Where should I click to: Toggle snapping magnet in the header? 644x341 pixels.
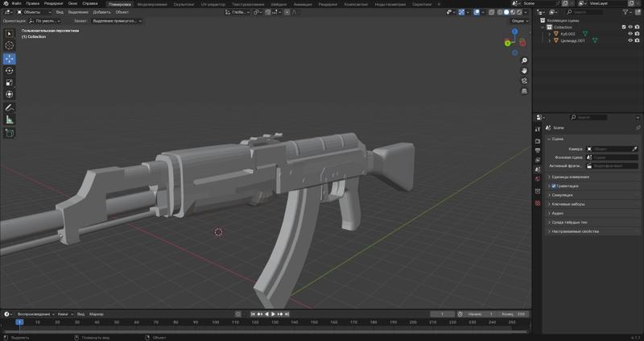pyautogui.click(x=268, y=12)
